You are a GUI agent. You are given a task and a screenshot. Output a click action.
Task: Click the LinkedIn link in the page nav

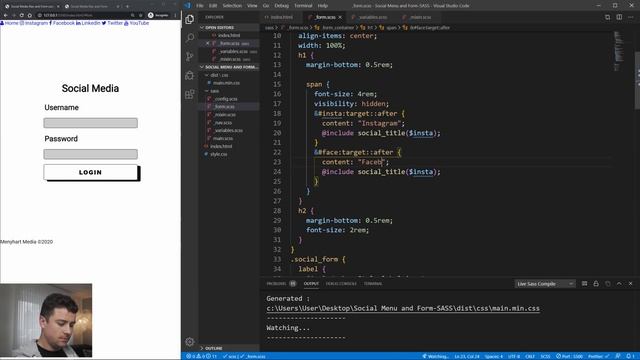click(x=88, y=23)
